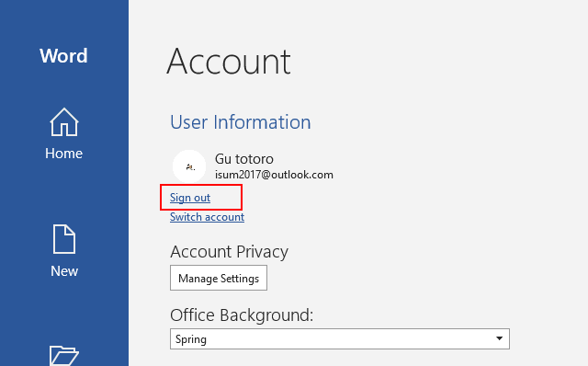Screen dimensions: 588x366
Task: Click the User Information heading
Action: (241, 122)
